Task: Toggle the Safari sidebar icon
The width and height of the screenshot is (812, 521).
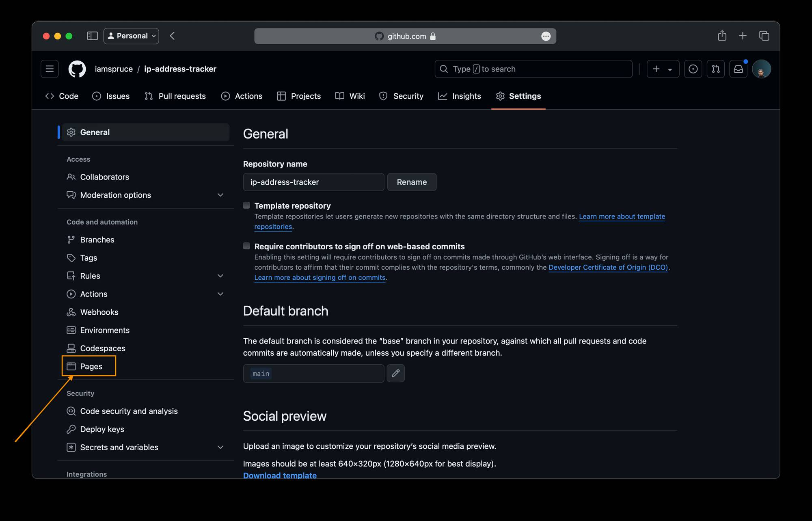Action: tap(93, 36)
